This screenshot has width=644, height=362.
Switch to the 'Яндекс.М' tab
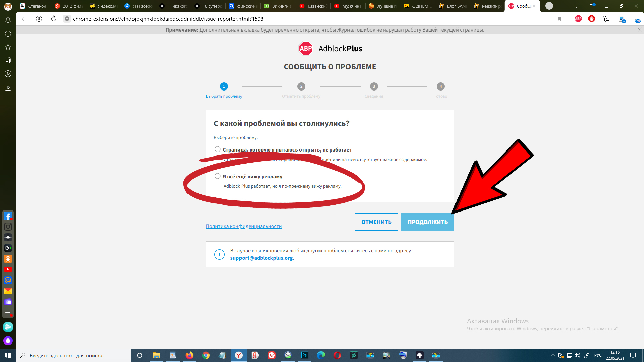[104, 6]
